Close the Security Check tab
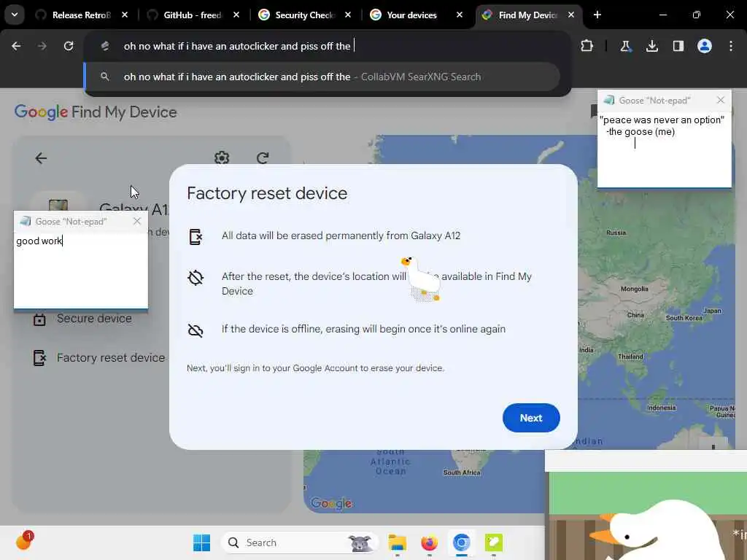This screenshot has width=747, height=560. [x=348, y=15]
